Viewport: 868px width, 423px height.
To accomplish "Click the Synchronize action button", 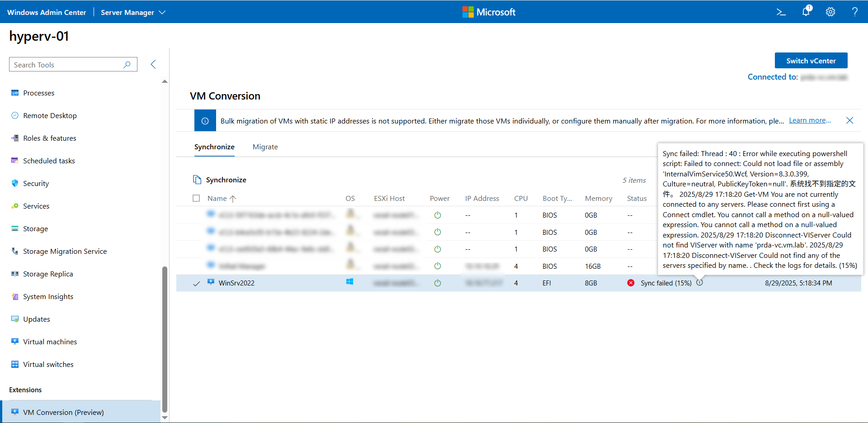I will [220, 180].
